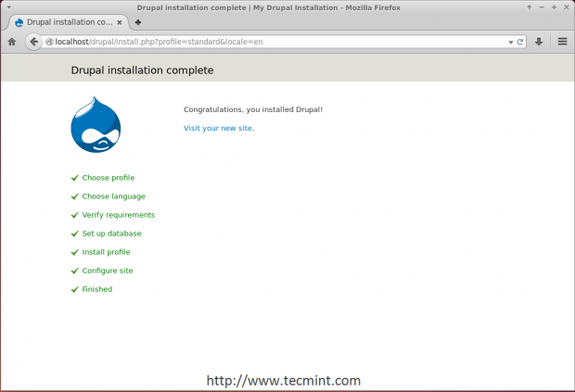This screenshot has height=392, width=575.
Task: Open the Firefox hamburger menu
Action: click(563, 42)
